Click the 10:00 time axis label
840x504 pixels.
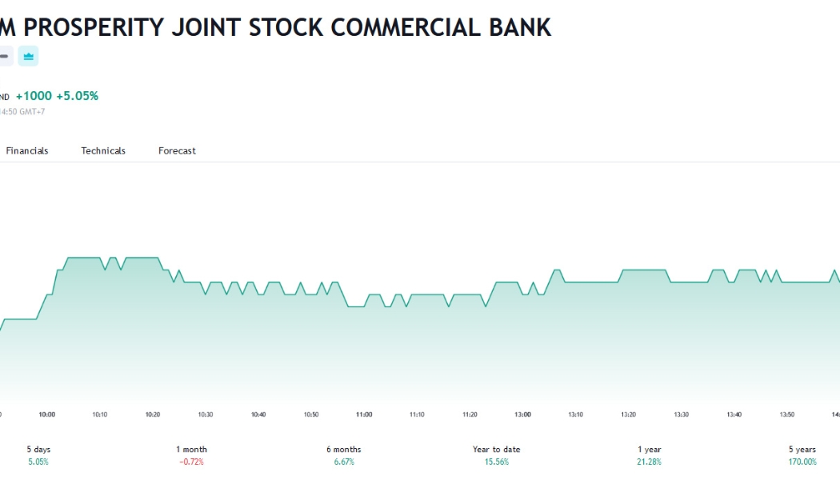[46, 414]
